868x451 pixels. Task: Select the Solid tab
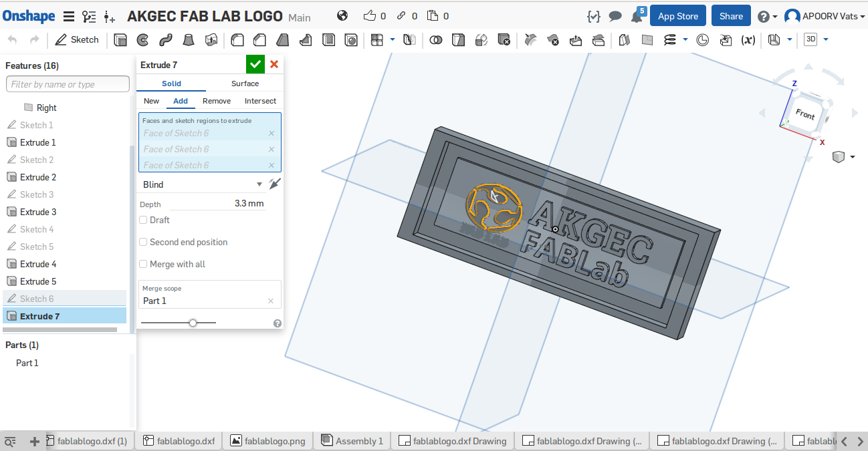tap(171, 84)
